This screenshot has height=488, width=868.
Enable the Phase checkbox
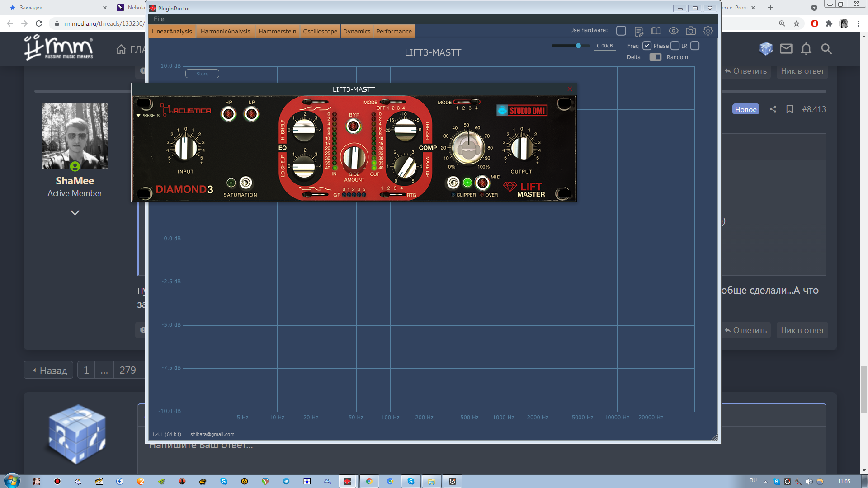tap(675, 46)
